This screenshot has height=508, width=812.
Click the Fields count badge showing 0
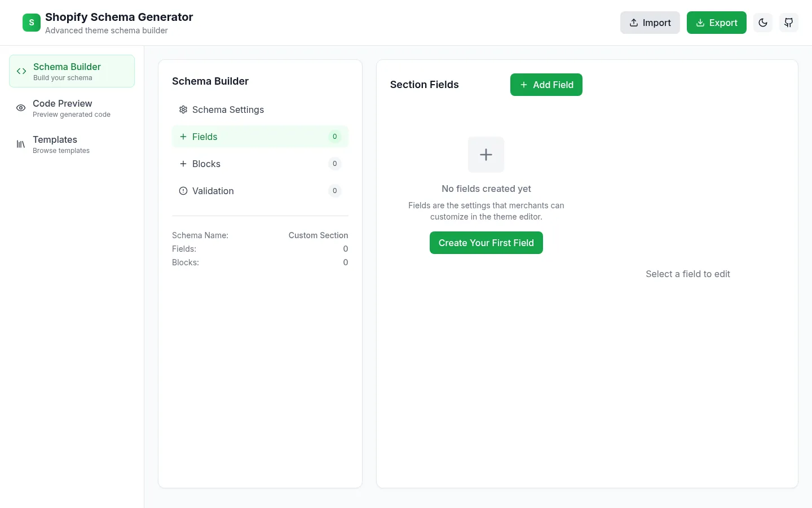[335, 137]
